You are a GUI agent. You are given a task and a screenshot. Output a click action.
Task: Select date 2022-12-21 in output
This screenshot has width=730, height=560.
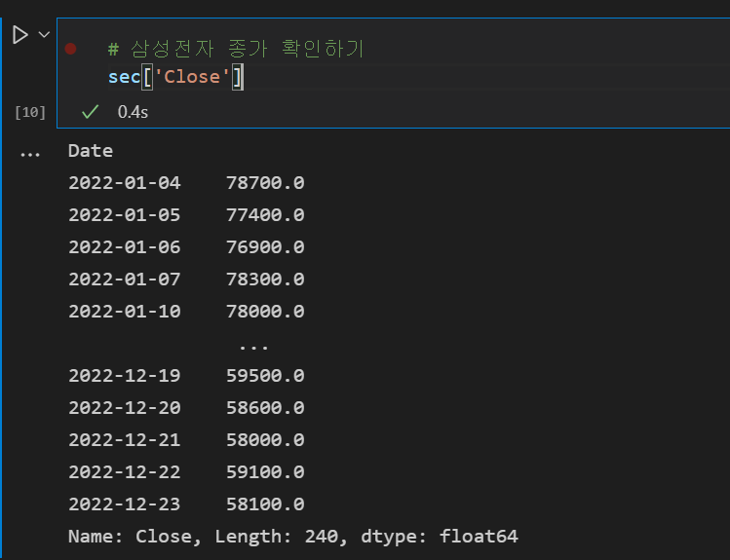(x=125, y=440)
